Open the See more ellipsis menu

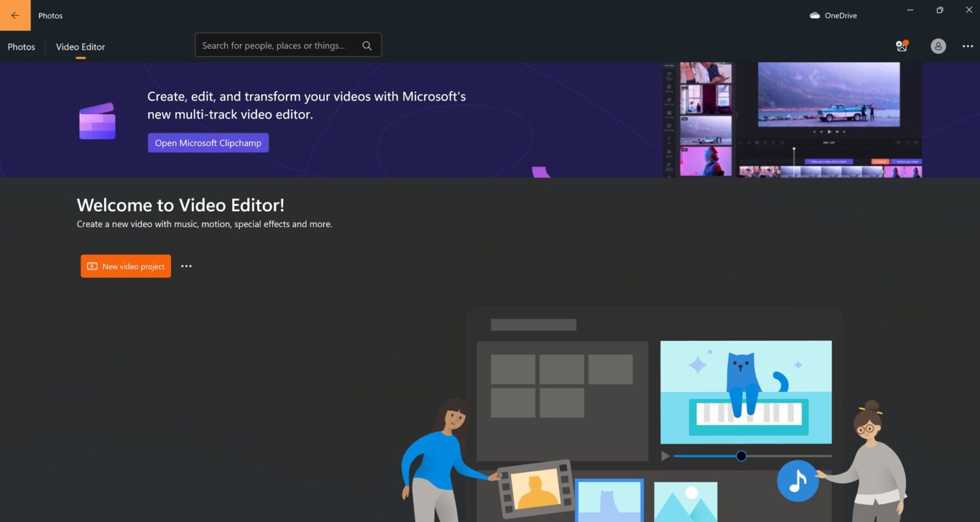point(968,46)
